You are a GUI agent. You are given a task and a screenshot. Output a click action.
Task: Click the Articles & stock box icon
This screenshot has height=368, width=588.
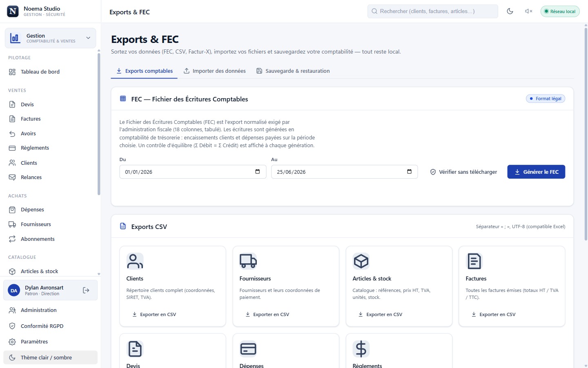tap(361, 261)
